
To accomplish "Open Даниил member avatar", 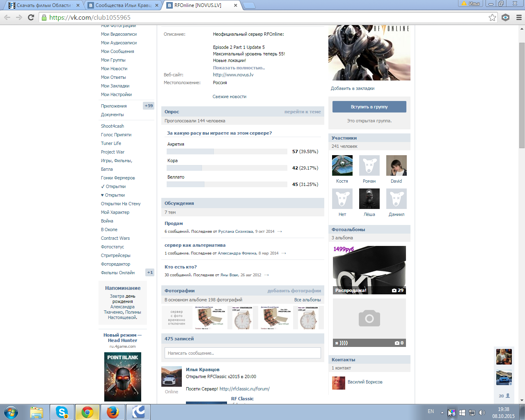I will (x=397, y=199).
